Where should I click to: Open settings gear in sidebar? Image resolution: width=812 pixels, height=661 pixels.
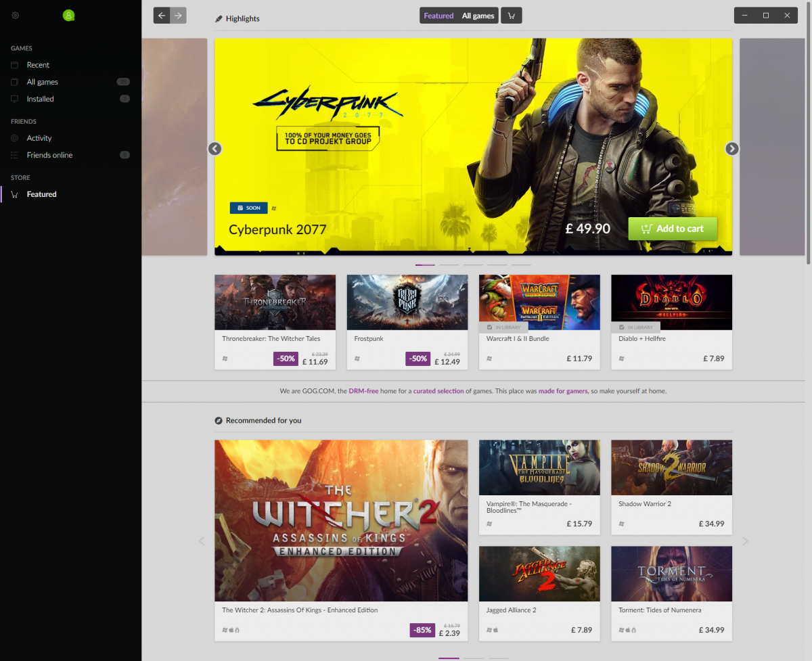click(x=16, y=16)
